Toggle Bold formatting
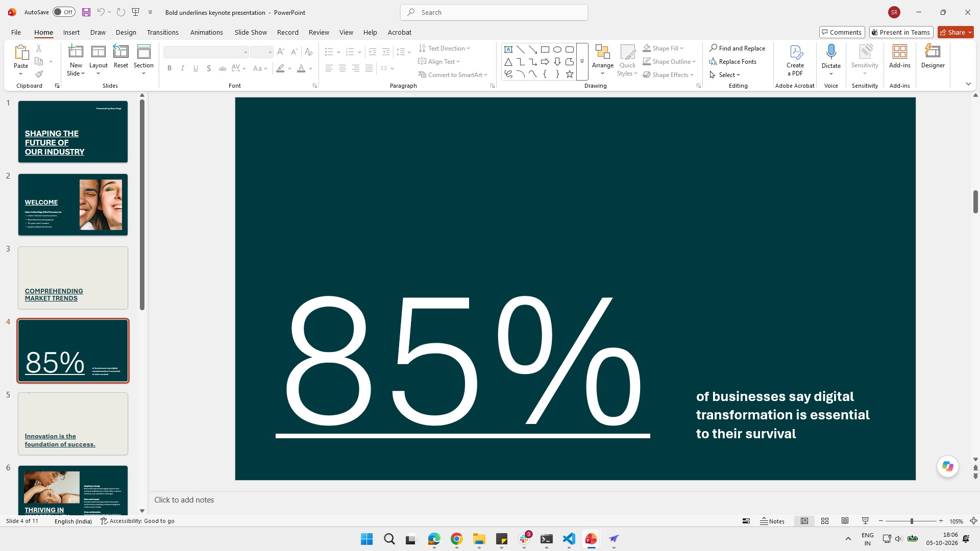Viewport: 980px width, 551px height. click(x=169, y=68)
